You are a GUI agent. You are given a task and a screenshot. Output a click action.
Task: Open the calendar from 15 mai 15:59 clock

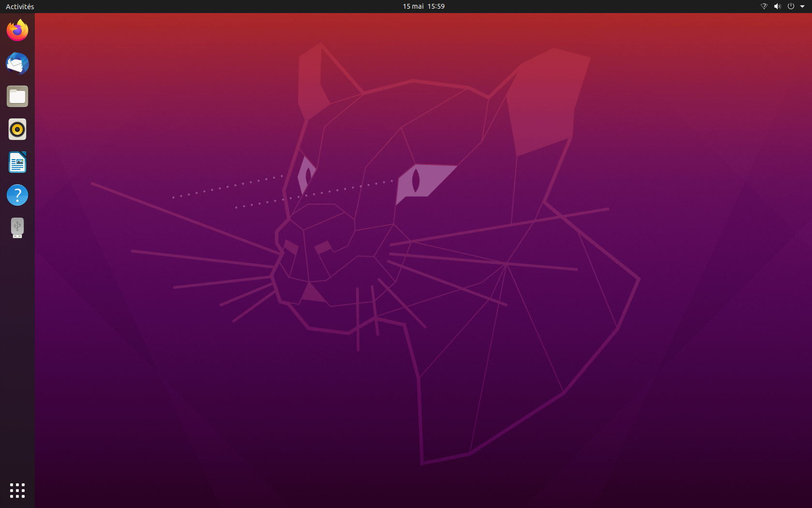pos(423,6)
